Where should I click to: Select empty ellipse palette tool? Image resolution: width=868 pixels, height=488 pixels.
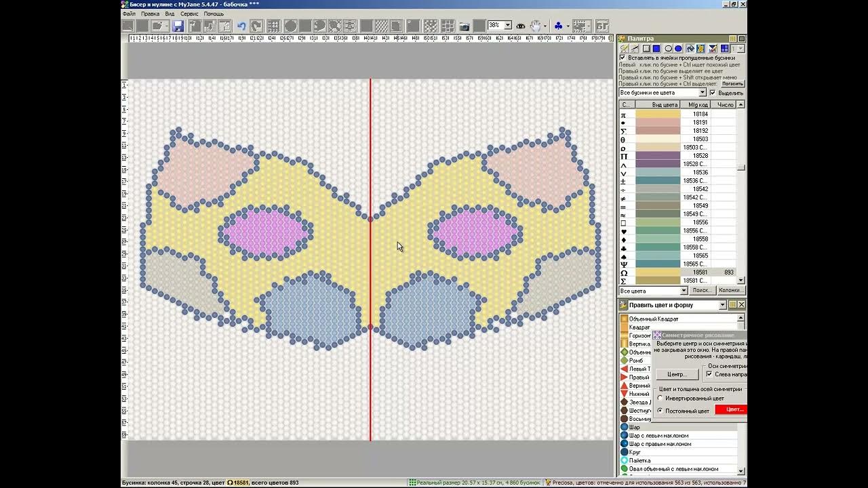[668, 49]
